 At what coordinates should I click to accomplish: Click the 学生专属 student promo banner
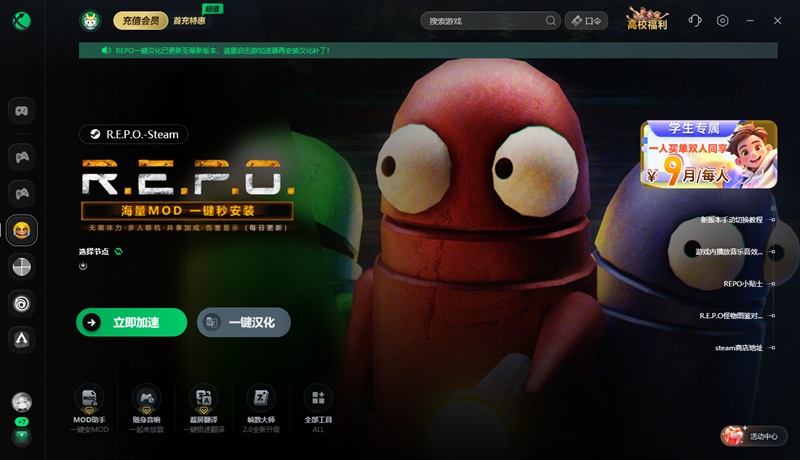[709, 155]
